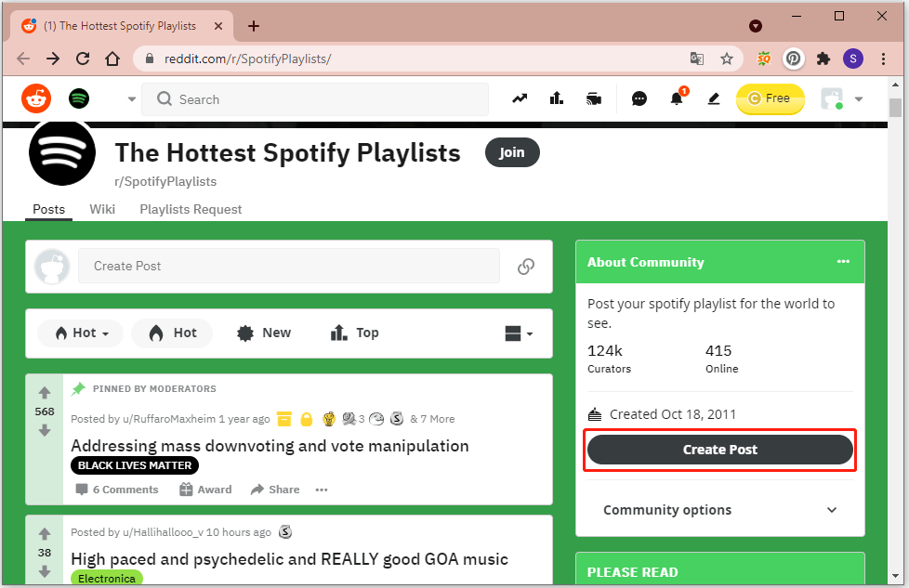Give Award to the pinned post
Image resolution: width=909 pixels, height=588 pixels.
click(205, 490)
